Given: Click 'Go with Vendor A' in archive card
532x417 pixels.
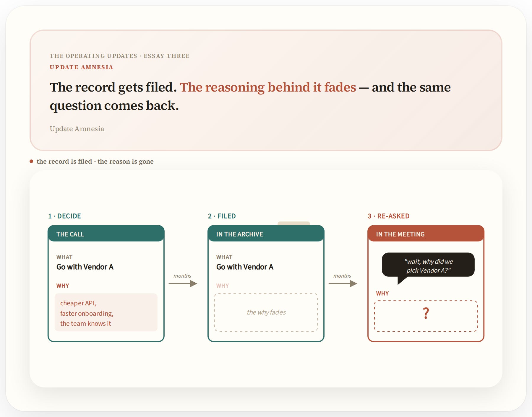Looking at the screenshot, I should point(245,267).
